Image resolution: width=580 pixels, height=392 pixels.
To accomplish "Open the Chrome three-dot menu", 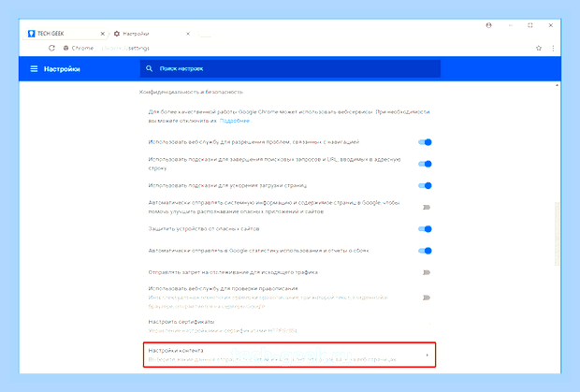I will pyautogui.click(x=553, y=48).
